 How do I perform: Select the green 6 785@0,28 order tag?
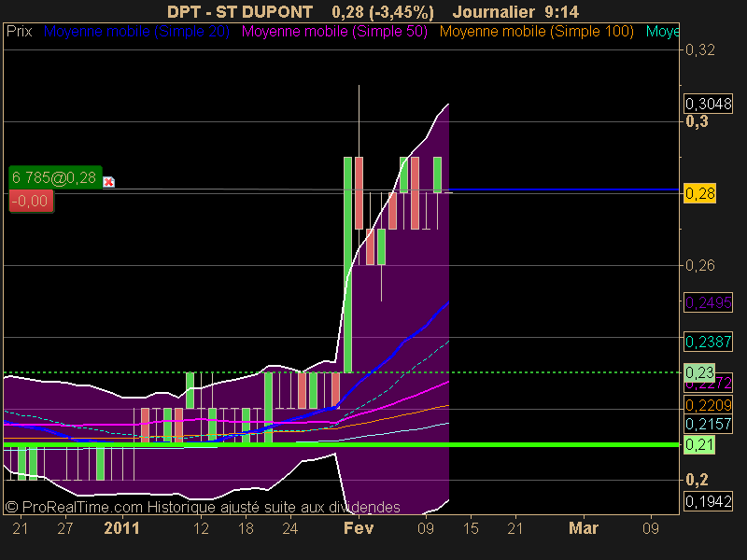click(x=55, y=177)
